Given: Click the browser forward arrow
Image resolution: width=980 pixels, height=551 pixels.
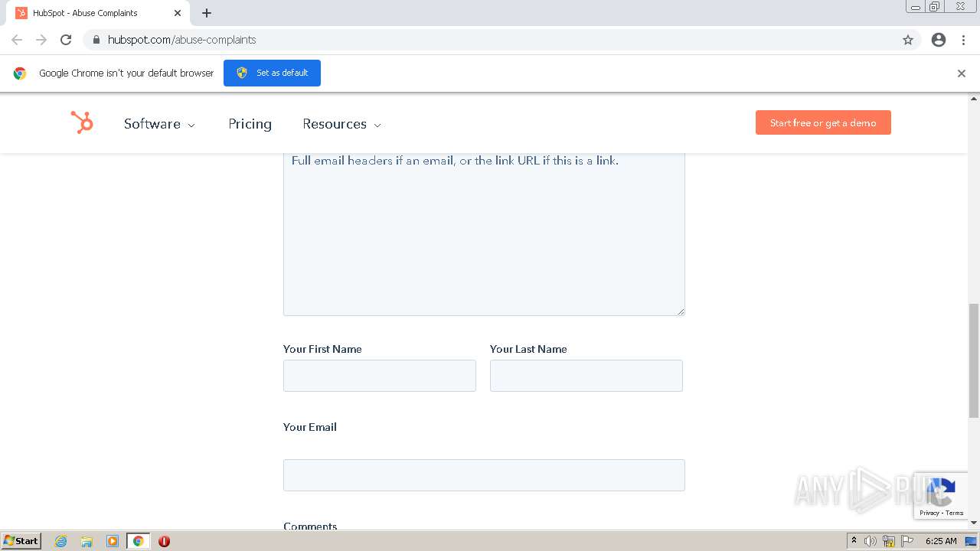Looking at the screenshot, I should tap(41, 40).
